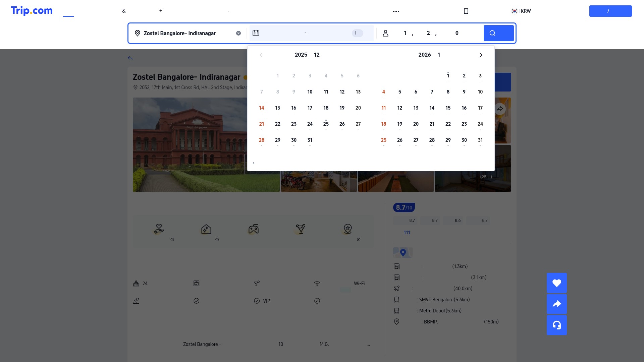Open the customer support headset button

(x=557, y=325)
